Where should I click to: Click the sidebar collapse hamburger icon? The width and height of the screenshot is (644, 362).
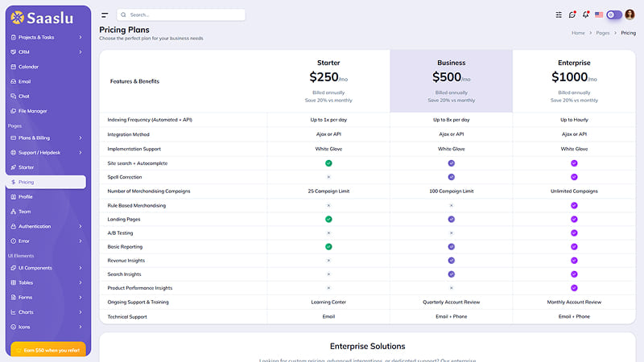(105, 15)
